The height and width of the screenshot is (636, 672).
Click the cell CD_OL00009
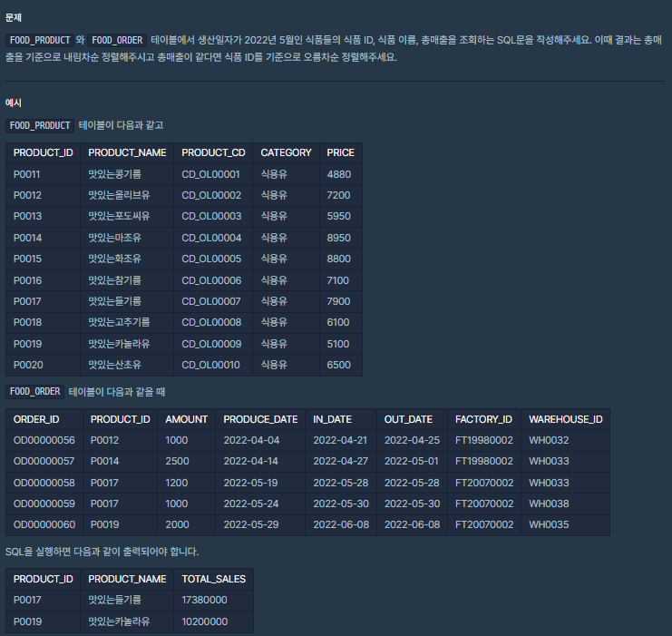(x=211, y=344)
